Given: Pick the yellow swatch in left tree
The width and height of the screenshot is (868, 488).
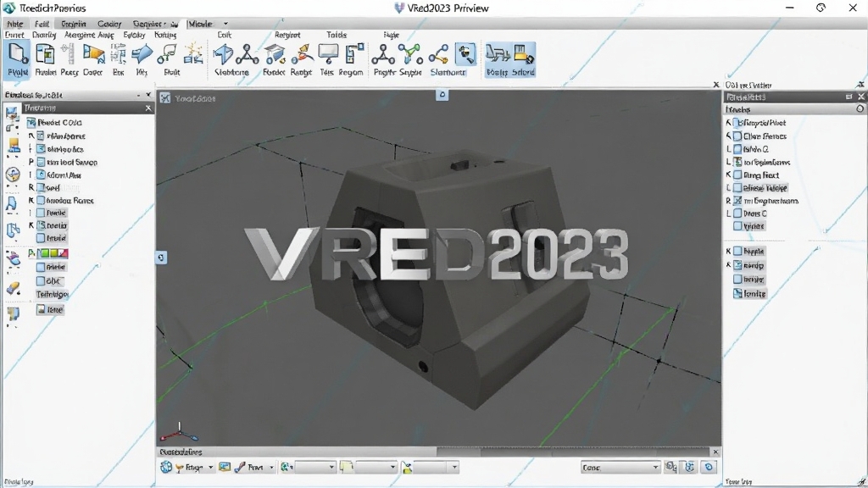Looking at the screenshot, I should [x=53, y=253].
